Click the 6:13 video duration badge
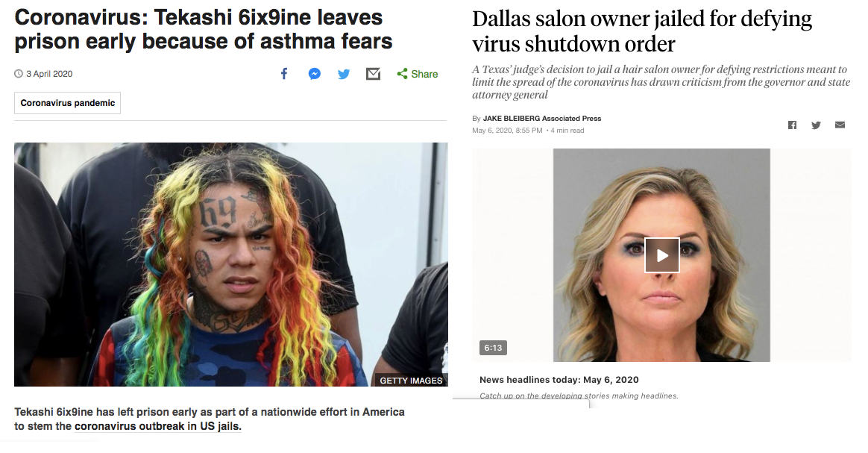Screen dimensions: 868x453 click(x=493, y=348)
